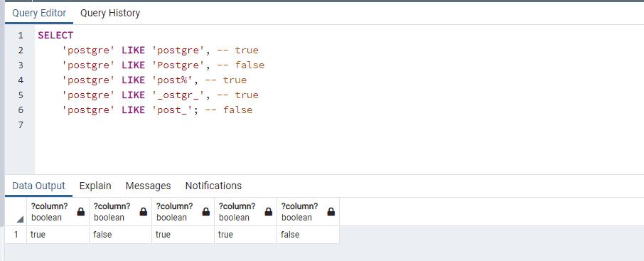Place cursor on the SELECT keyword line

(x=55, y=36)
